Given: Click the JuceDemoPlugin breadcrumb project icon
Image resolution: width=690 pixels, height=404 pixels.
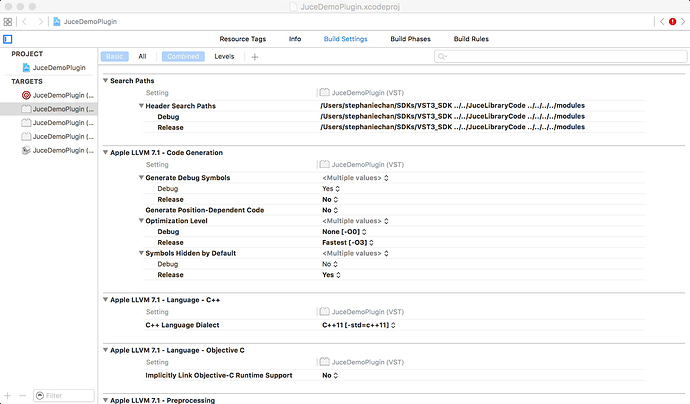Looking at the screenshot, I should [x=57, y=22].
